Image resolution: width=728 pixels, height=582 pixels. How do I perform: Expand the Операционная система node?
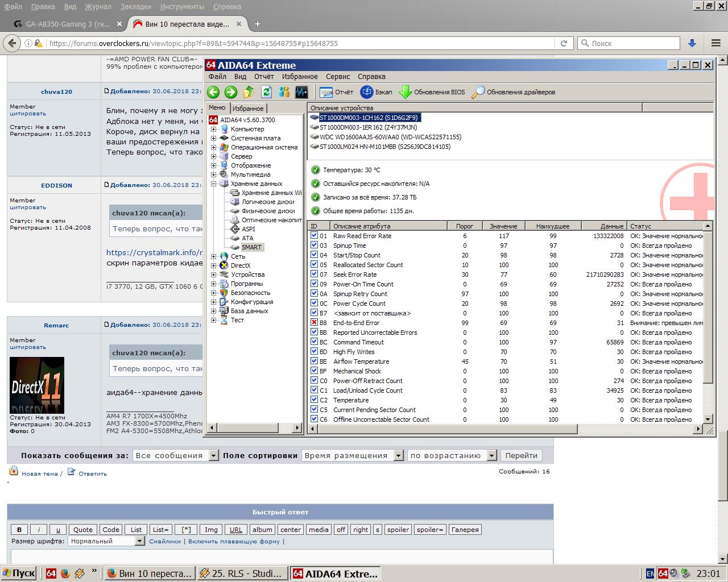point(214,147)
